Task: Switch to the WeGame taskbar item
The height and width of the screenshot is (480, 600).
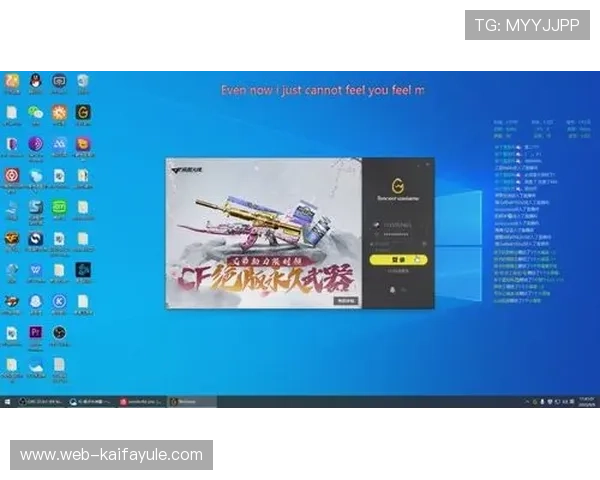Action: (x=192, y=402)
